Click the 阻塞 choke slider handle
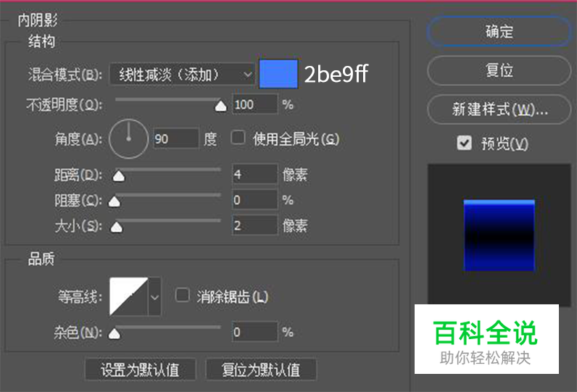Image resolution: width=577 pixels, height=392 pixels. [x=114, y=201]
